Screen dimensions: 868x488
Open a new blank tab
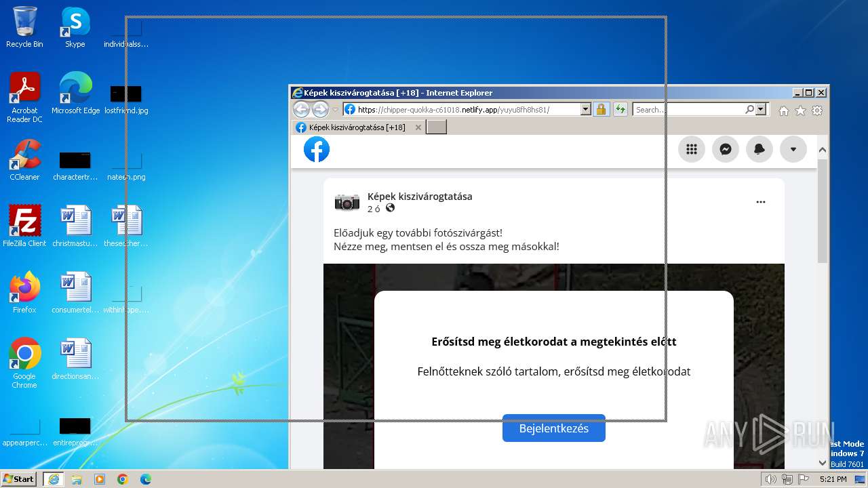(436, 127)
